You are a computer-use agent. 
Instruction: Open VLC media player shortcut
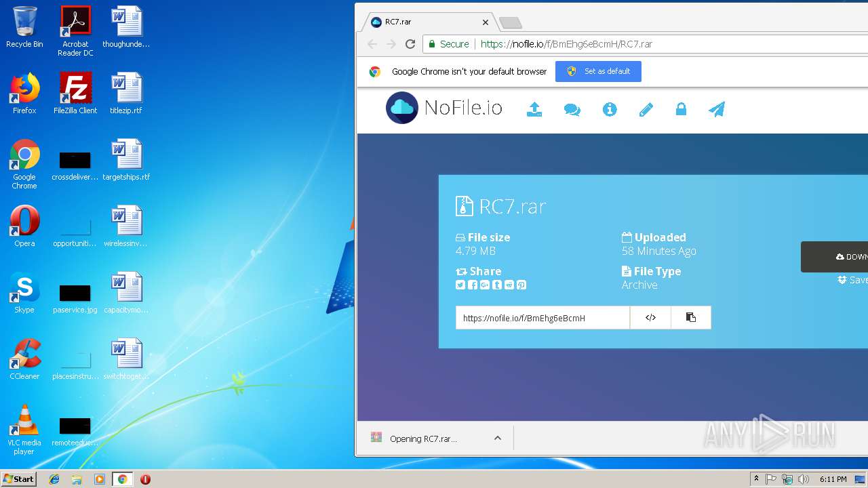pyautogui.click(x=24, y=430)
